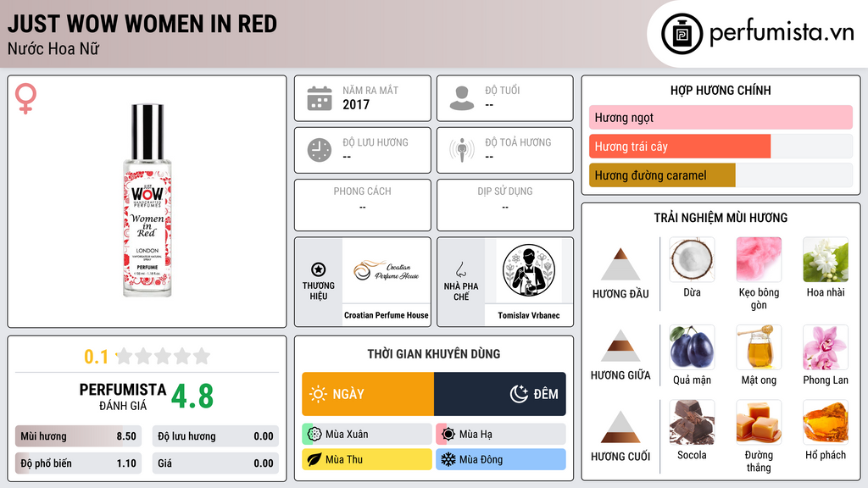
Task: Click the Hương cuối pyramid icon
Action: coord(620,427)
